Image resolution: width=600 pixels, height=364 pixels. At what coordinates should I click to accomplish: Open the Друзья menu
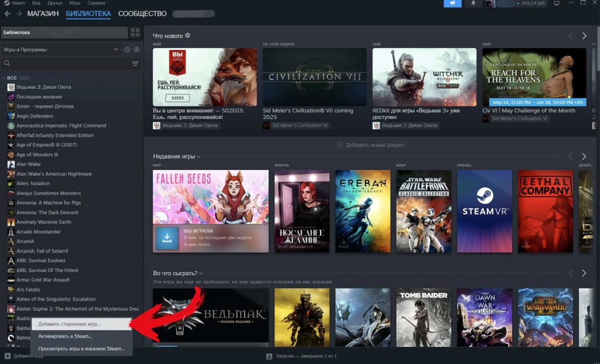pos(54,3)
